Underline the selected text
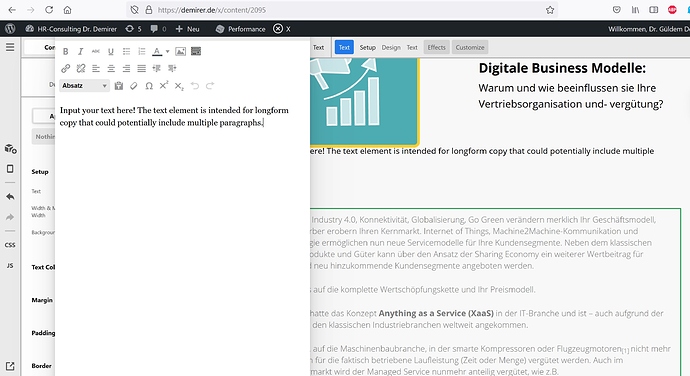690x376 pixels. click(111, 52)
